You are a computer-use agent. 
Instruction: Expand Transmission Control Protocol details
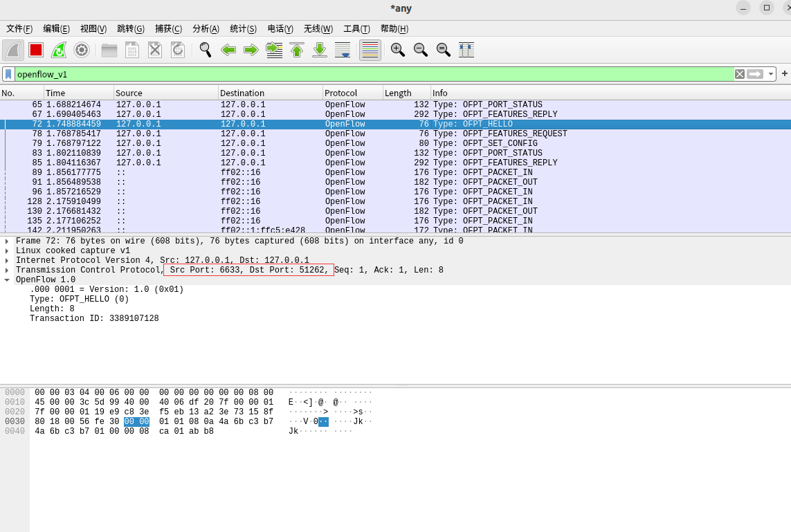click(x=7, y=270)
